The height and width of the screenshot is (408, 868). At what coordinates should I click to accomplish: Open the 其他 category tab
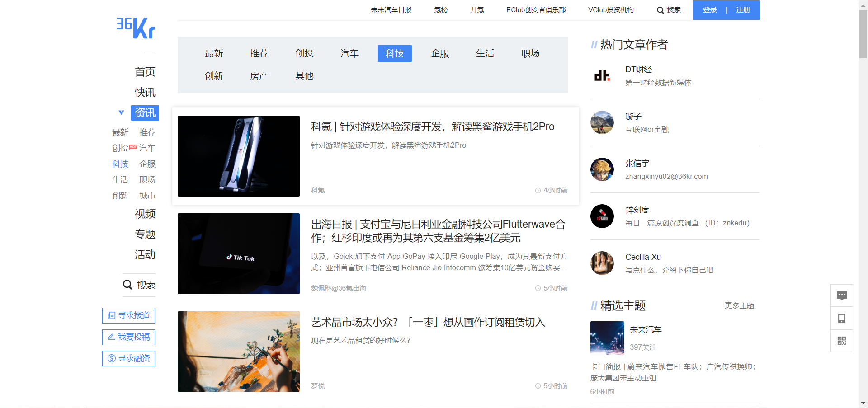(304, 76)
